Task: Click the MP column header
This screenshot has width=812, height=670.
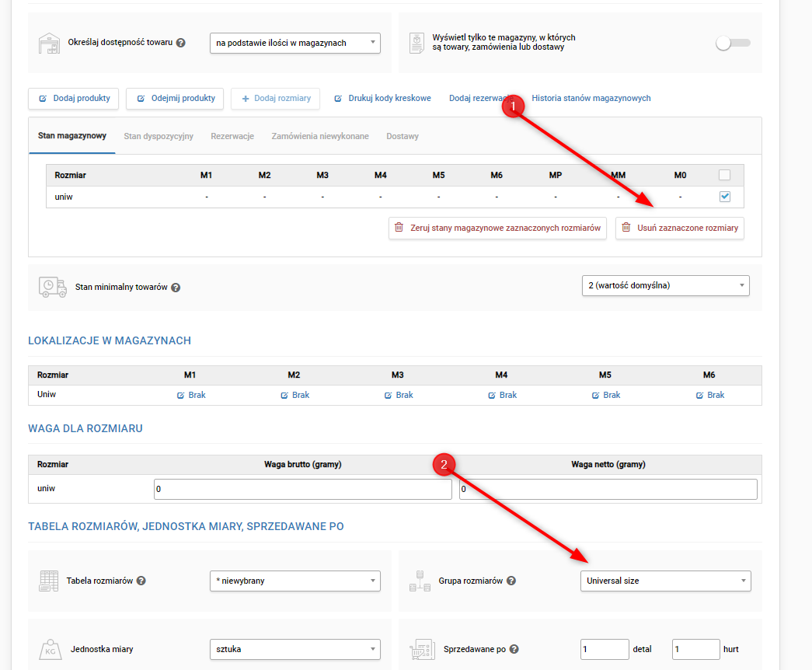Action: [x=555, y=175]
